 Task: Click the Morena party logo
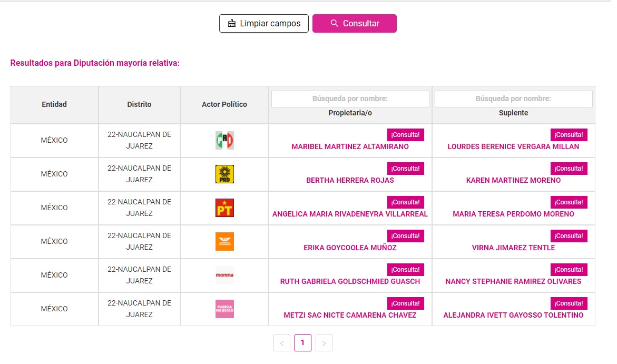point(224,275)
